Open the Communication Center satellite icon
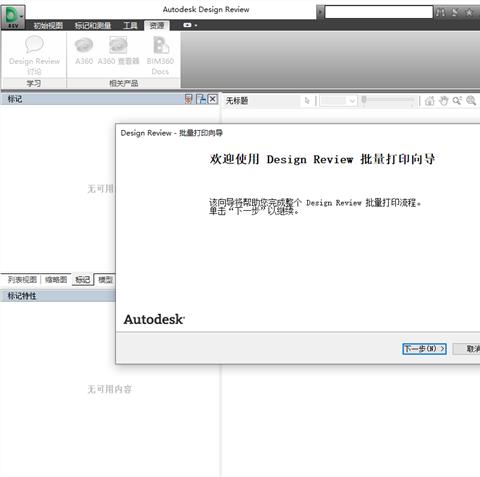 pos(455,12)
